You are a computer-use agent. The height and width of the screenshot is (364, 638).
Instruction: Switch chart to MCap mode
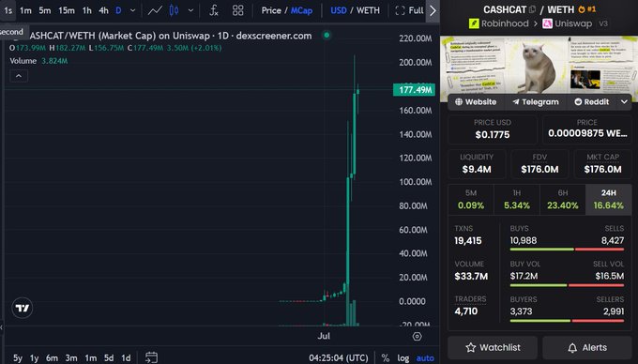pyautogui.click(x=301, y=10)
